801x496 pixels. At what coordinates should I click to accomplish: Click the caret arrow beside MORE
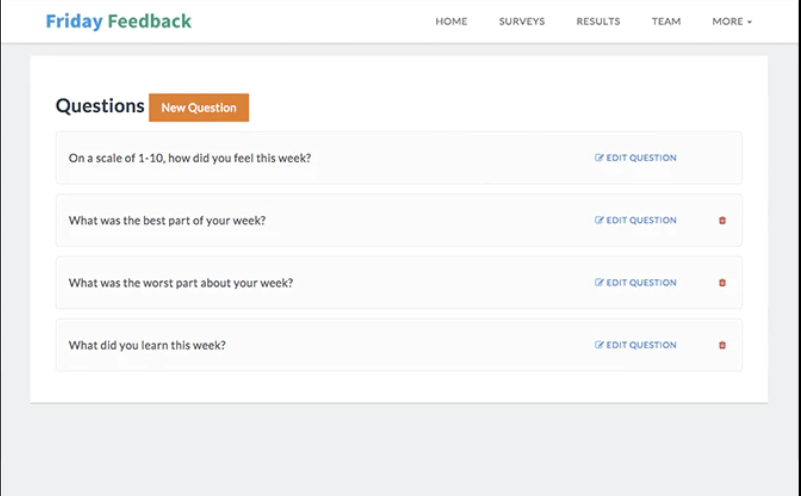click(749, 22)
